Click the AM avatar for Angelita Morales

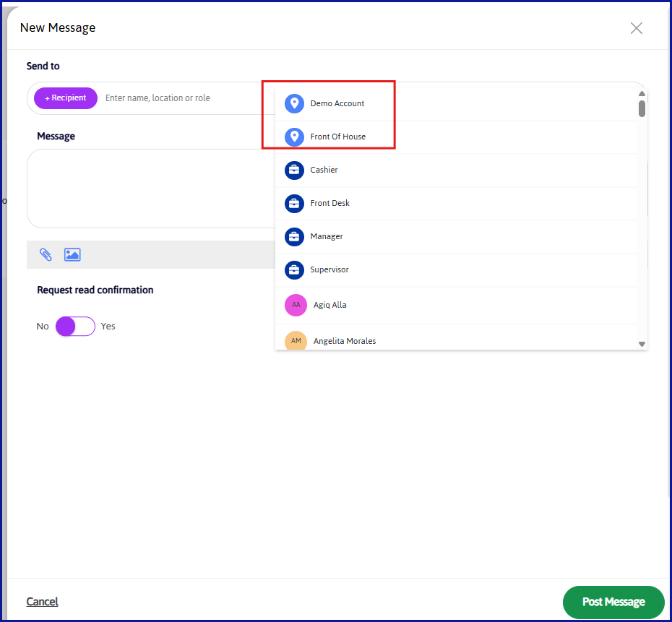click(296, 341)
